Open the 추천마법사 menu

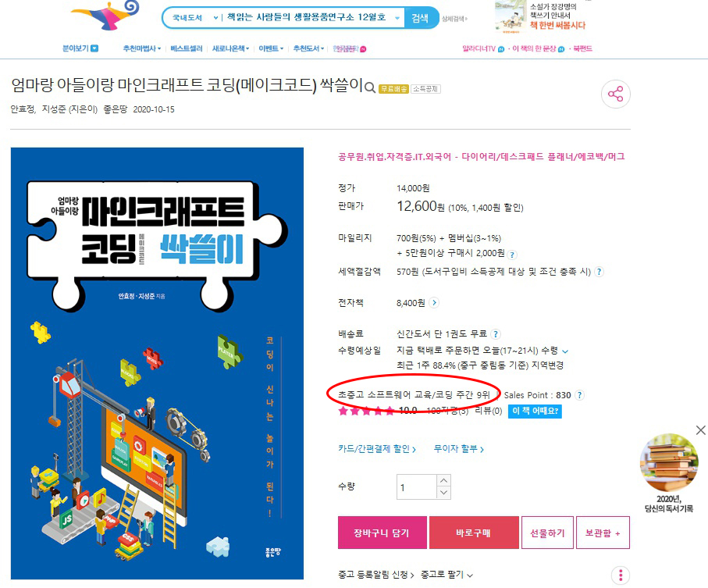[x=142, y=48]
